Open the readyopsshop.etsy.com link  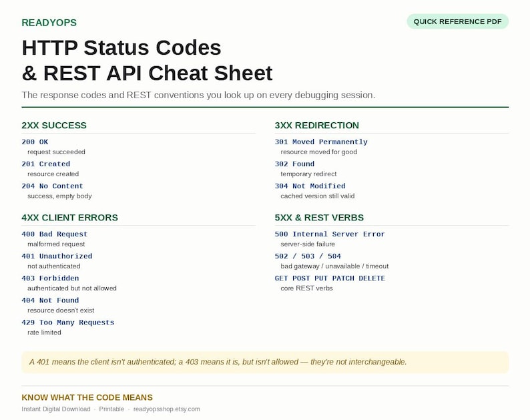(x=167, y=409)
